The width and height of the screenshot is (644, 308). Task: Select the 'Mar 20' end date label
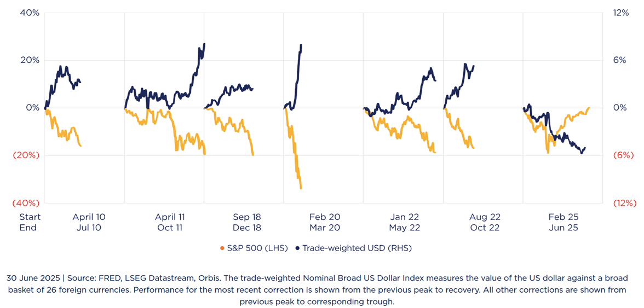(325, 228)
